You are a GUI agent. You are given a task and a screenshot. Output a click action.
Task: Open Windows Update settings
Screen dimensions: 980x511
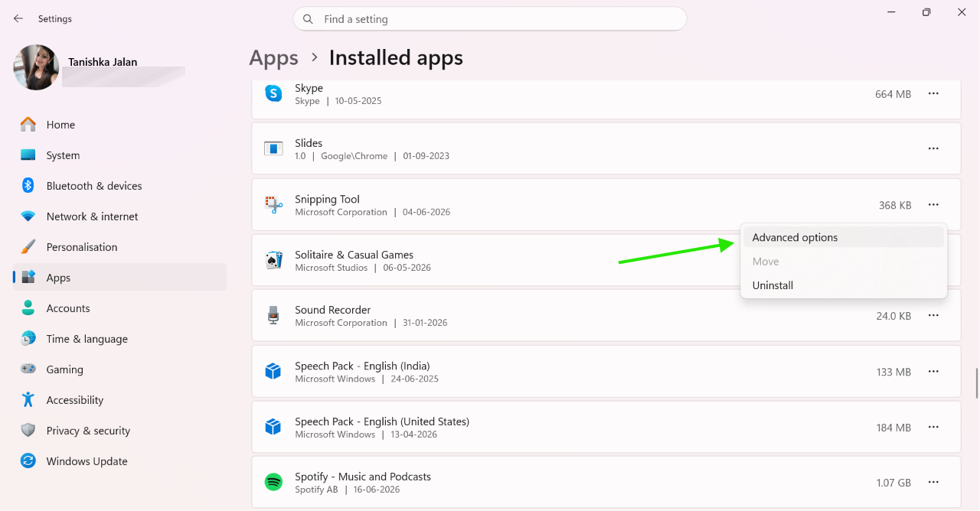pyautogui.click(x=119, y=461)
